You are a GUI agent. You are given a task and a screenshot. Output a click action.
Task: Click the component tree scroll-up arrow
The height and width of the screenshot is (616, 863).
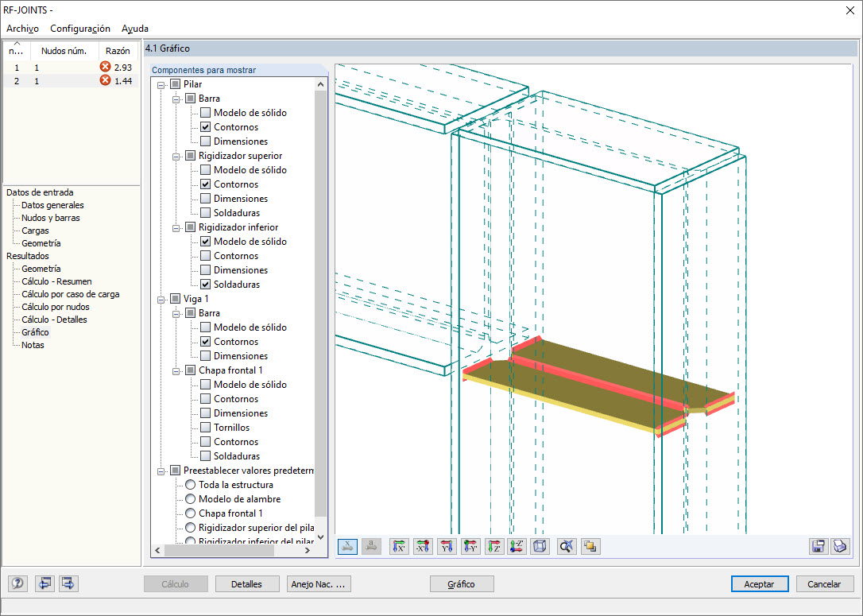[x=321, y=84]
